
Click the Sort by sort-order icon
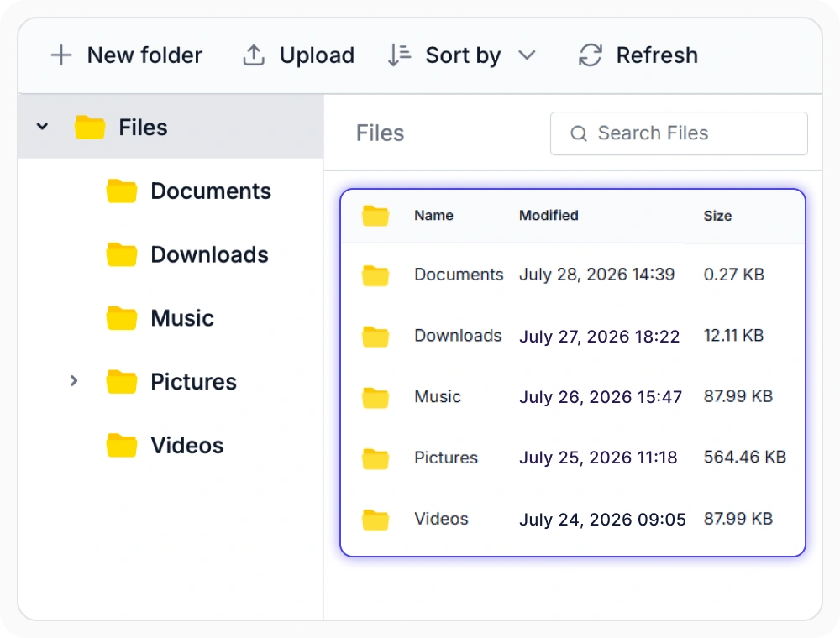click(399, 55)
